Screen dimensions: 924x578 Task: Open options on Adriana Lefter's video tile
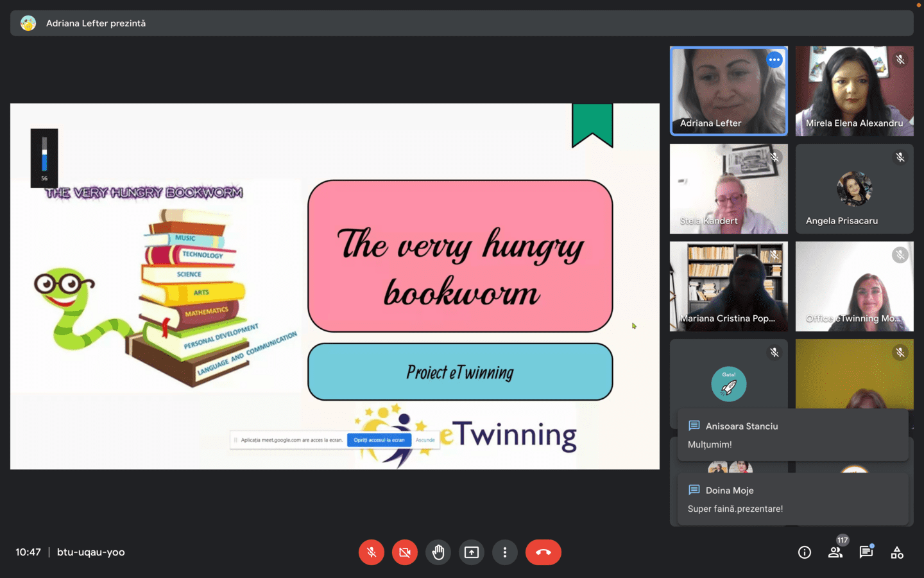point(774,60)
